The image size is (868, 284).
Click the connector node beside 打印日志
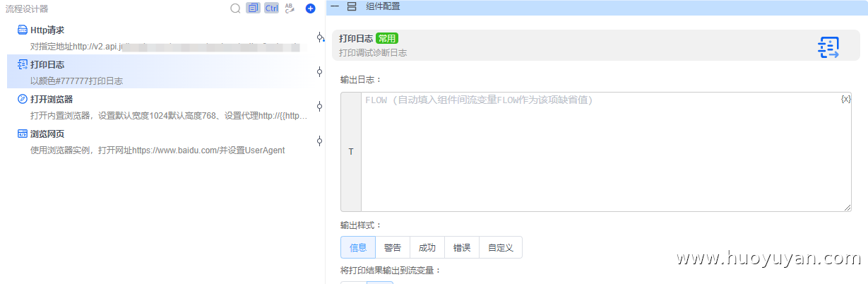click(x=320, y=71)
